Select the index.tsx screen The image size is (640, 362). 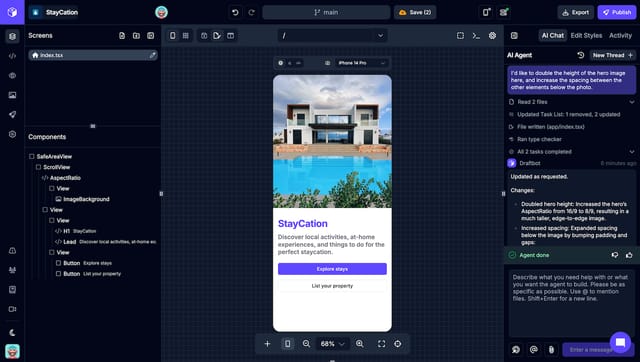click(x=93, y=55)
